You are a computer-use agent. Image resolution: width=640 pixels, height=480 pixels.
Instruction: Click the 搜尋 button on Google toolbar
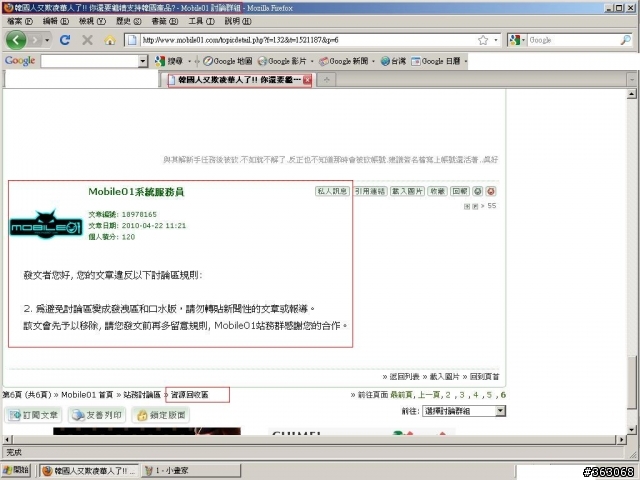coord(169,61)
